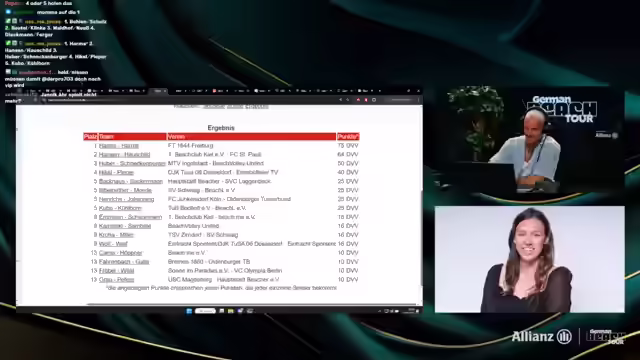The image size is (640, 360).
Task: Select the '75 DVV' points value
Action: click(x=348, y=146)
